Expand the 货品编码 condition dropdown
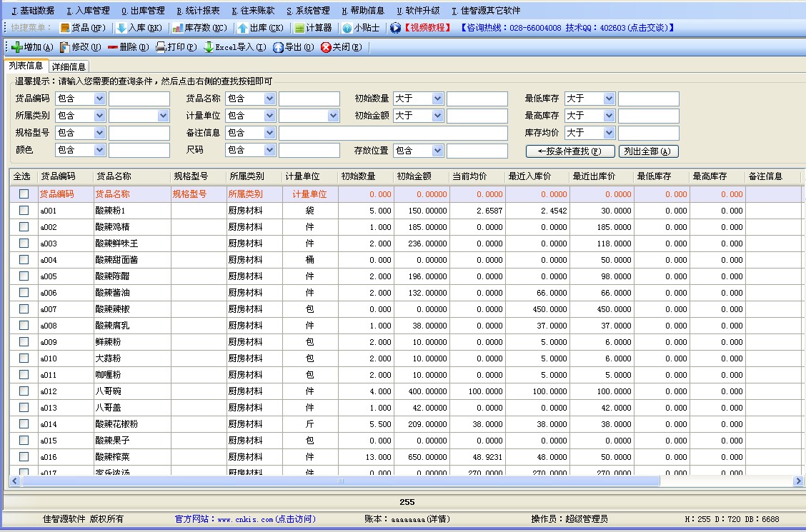This screenshot has width=806, height=532. point(99,99)
